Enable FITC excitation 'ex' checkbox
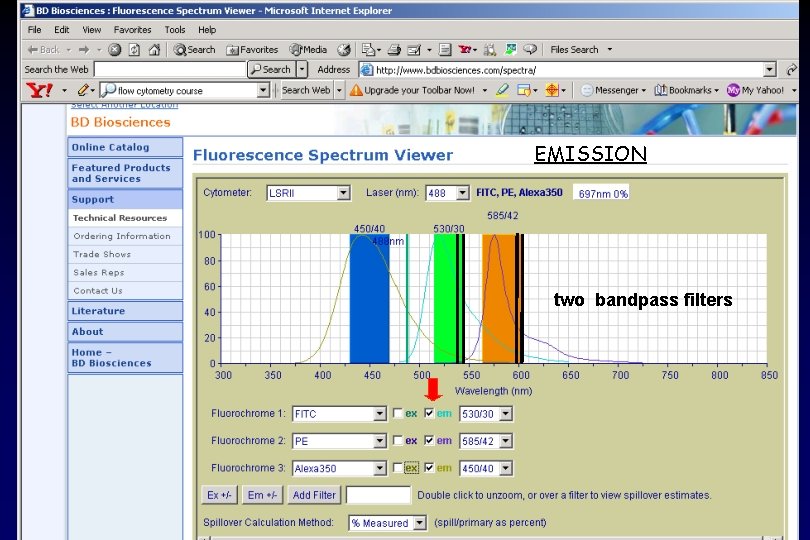Screen dimensions: 810x540 pos(397,413)
